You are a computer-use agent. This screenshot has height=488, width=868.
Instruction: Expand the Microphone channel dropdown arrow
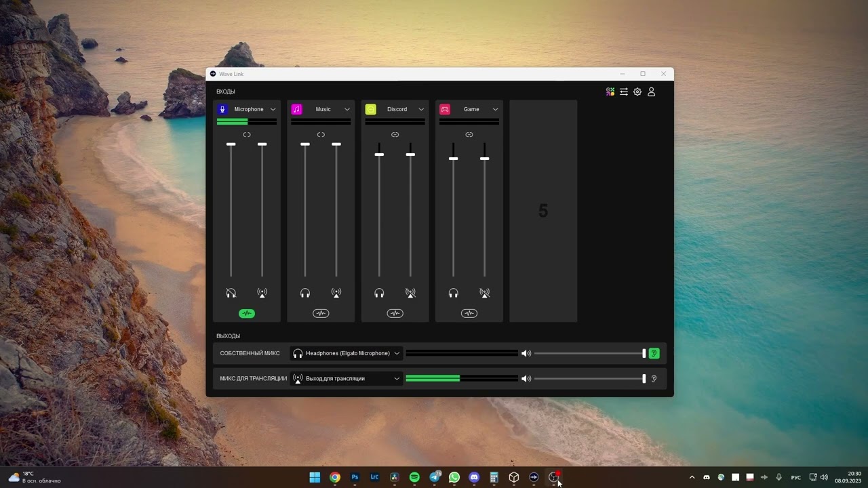point(273,109)
